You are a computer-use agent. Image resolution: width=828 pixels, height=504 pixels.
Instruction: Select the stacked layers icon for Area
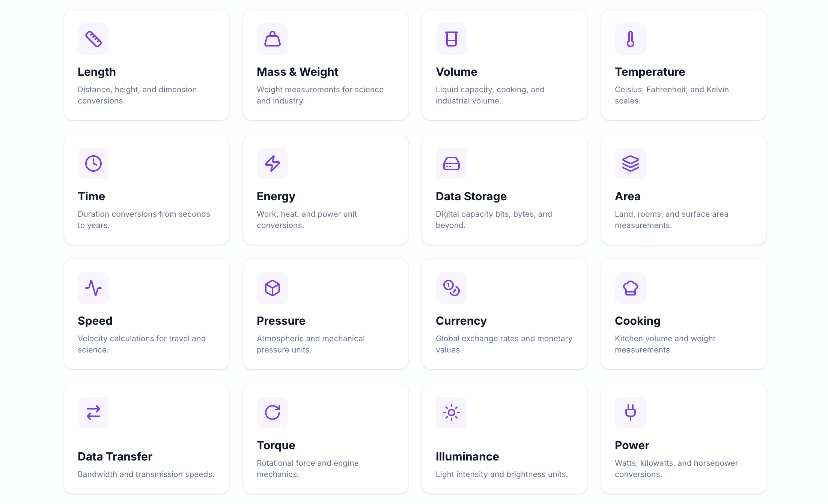coord(630,163)
